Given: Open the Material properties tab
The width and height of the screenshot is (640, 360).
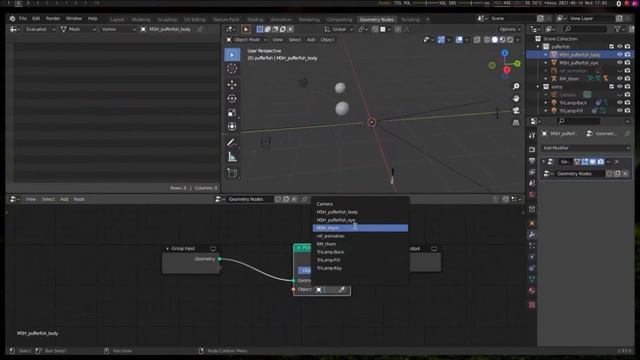Looking at the screenshot, I should pos(532,291).
